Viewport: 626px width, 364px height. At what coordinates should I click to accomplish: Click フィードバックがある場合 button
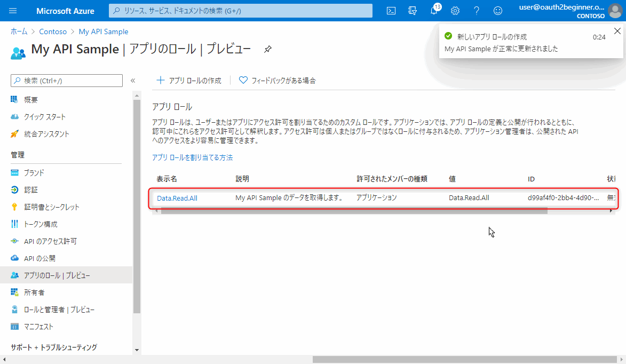[277, 81]
